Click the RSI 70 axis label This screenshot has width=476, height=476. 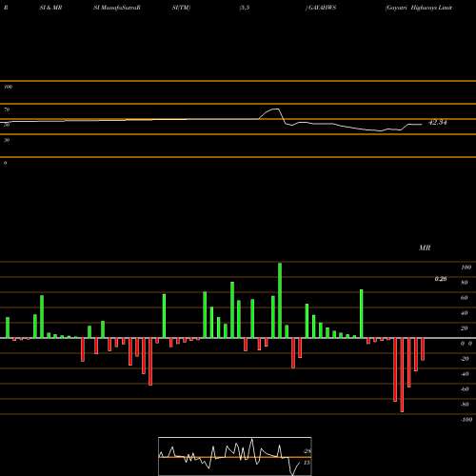[7, 109]
